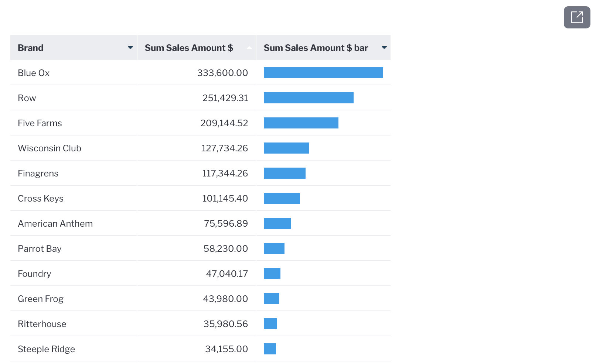Select the Parrot Bay brand cell

(x=74, y=248)
